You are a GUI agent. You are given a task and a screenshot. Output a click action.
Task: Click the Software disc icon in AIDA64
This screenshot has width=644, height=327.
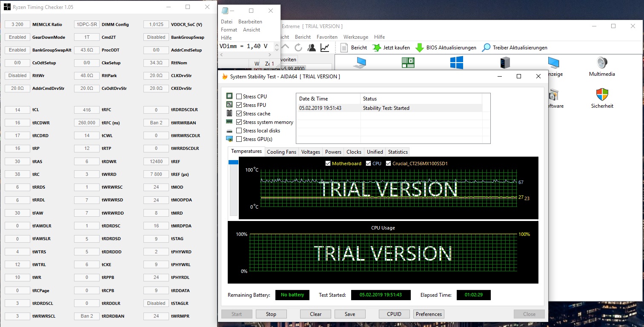(x=553, y=95)
